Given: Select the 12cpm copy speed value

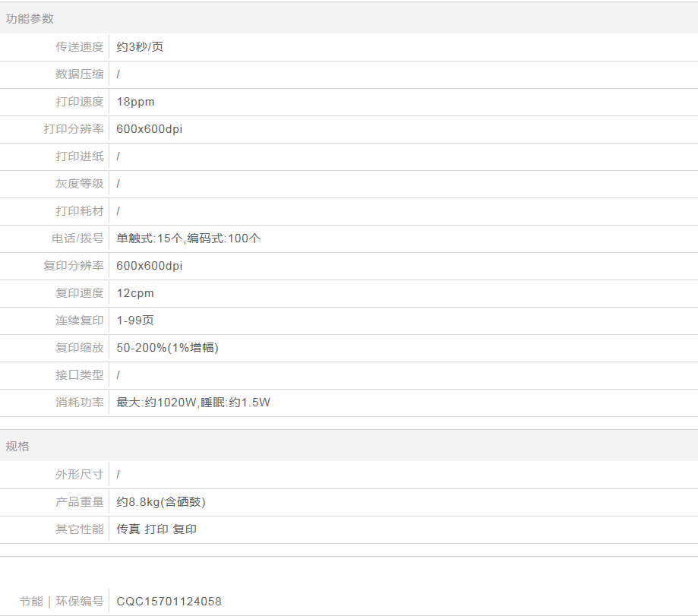Looking at the screenshot, I should 135,293.
